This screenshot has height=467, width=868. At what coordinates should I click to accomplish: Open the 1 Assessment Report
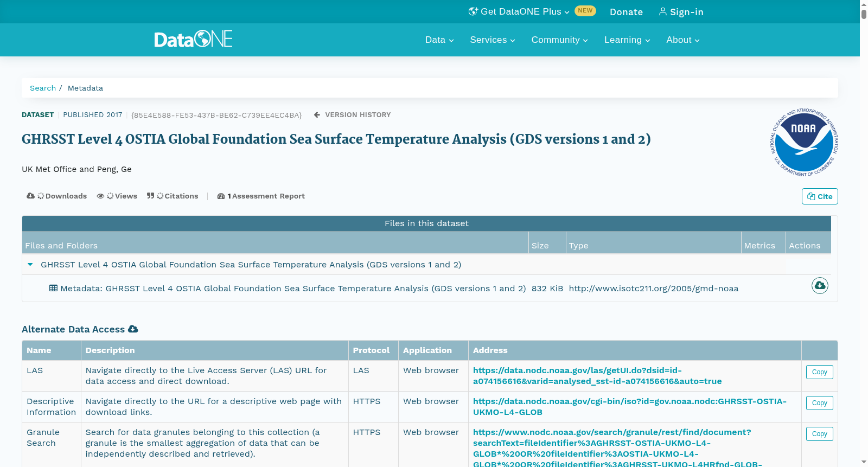(x=261, y=196)
